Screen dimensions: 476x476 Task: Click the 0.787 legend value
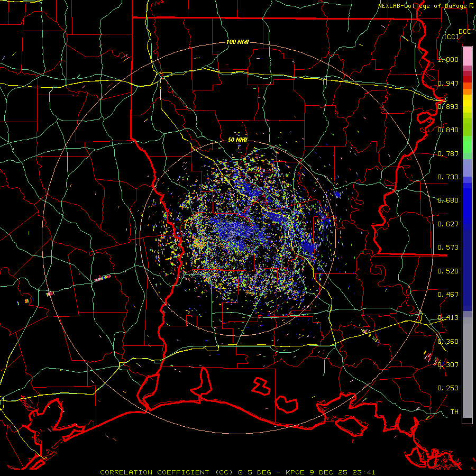pyautogui.click(x=448, y=153)
